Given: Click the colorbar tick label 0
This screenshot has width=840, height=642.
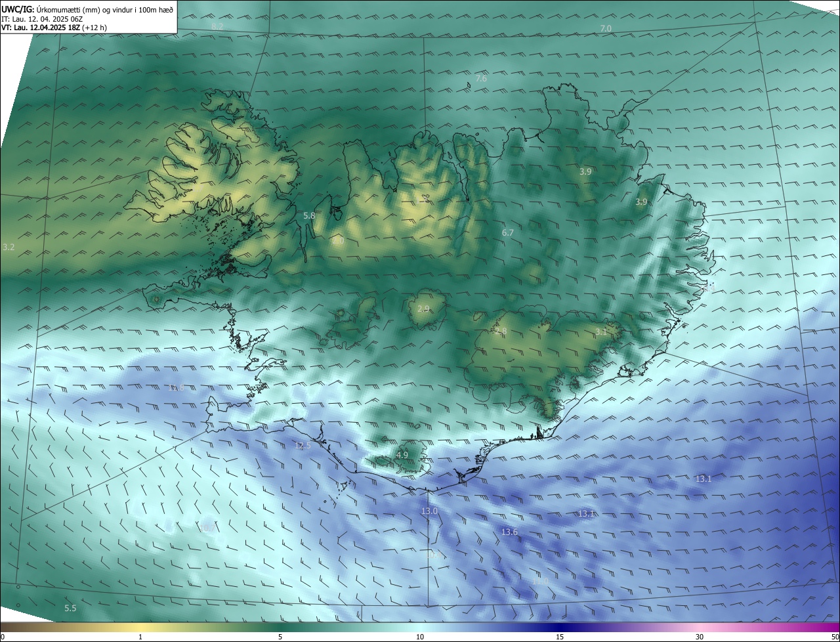Looking at the screenshot, I should 2,637.
